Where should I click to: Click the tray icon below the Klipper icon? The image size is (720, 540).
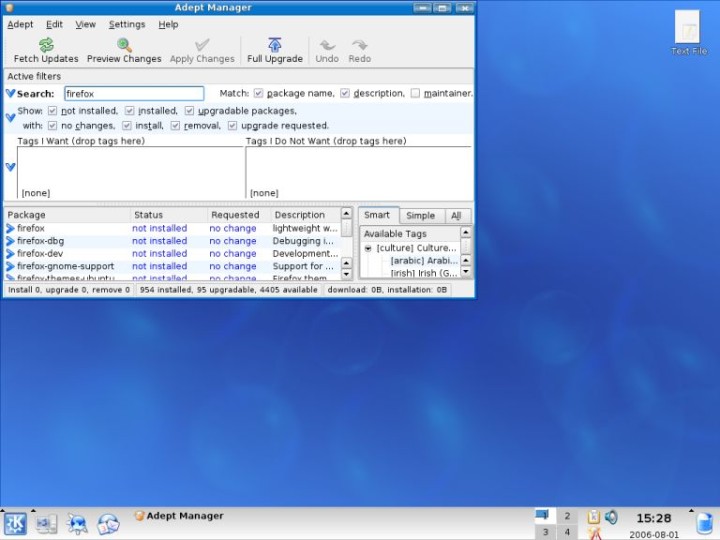coord(595,533)
